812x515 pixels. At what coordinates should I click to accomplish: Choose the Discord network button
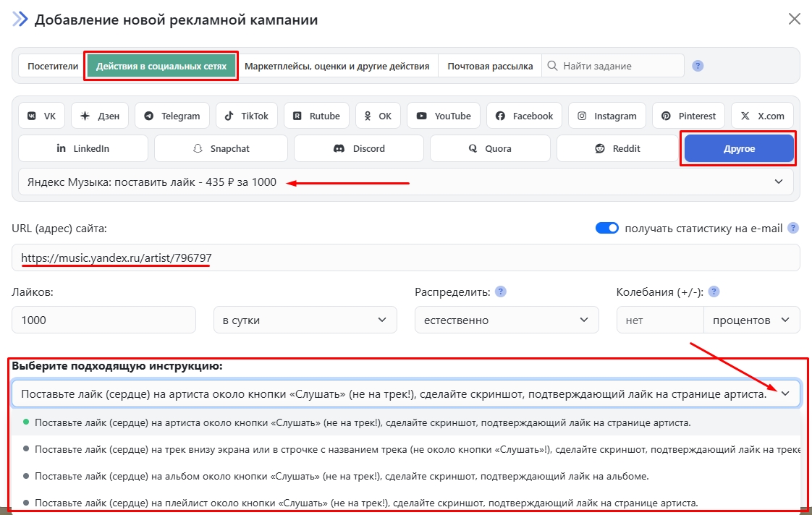point(359,148)
